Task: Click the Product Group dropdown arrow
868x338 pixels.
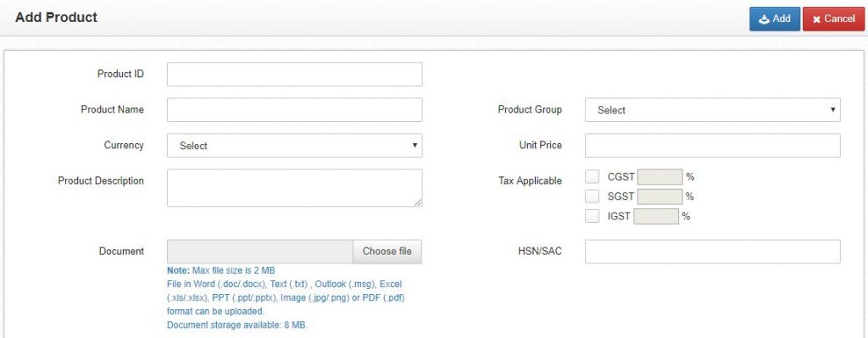Action: 832,109
